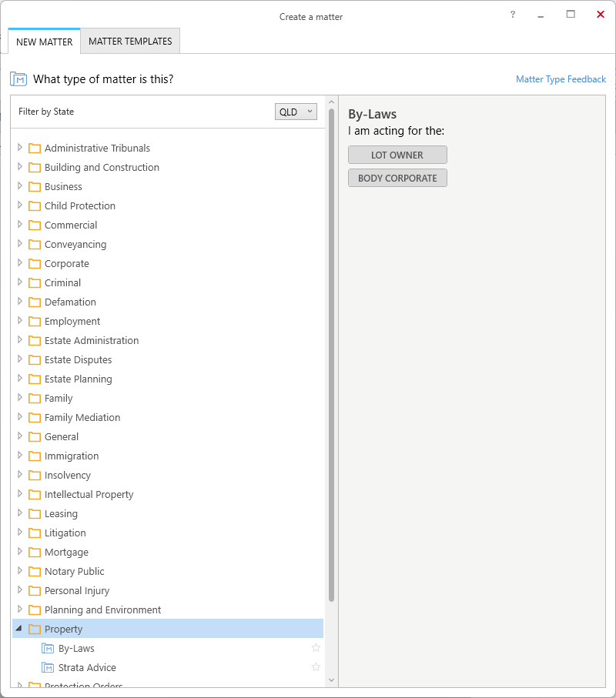Viewport: 616px width, 698px height.
Task: Click the Estate Disputes folder icon
Action: [x=35, y=359]
